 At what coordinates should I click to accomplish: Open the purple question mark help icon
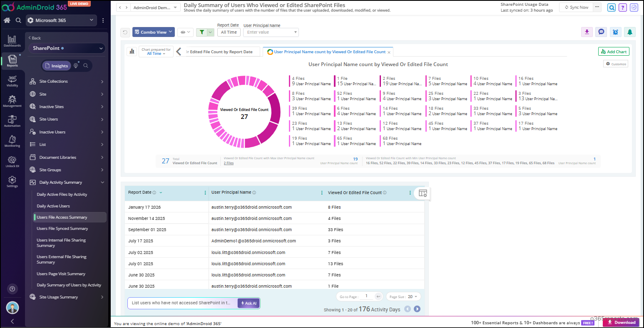623,7
